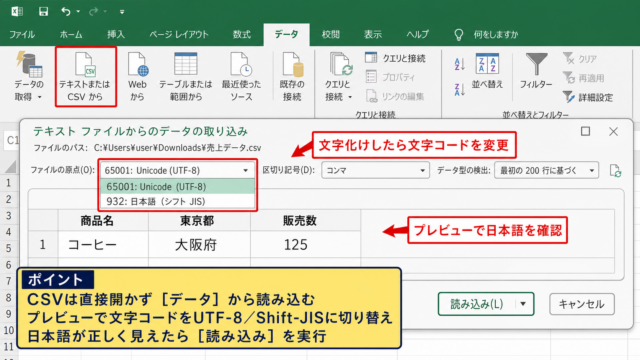Click the Redo arrow
Screen dimensions: 640x360
(x=93, y=11)
